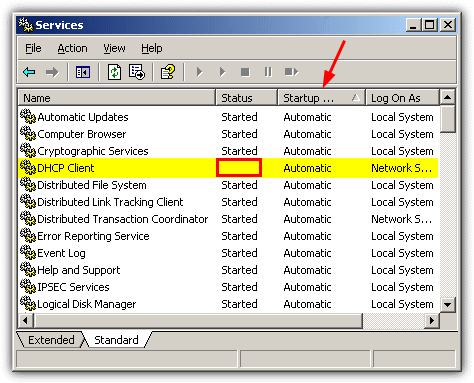Click the vertical scrollbar down arrow
Image resolution: width=474 pixels, height=383 pixels.
(447, 304)
